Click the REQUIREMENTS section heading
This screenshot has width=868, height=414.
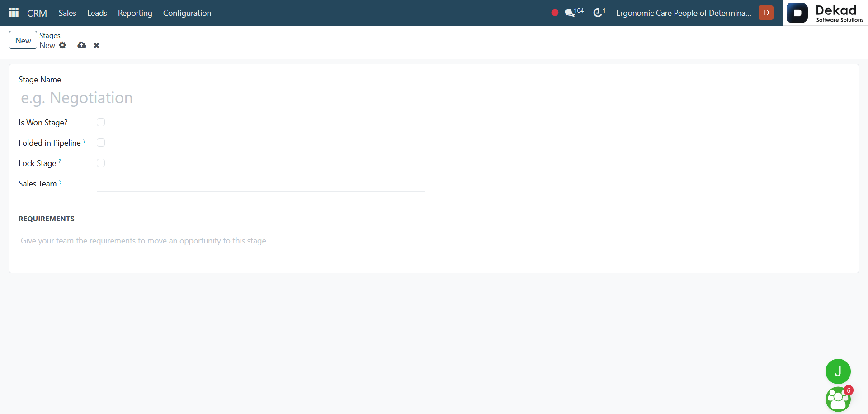tap(47, 219)
